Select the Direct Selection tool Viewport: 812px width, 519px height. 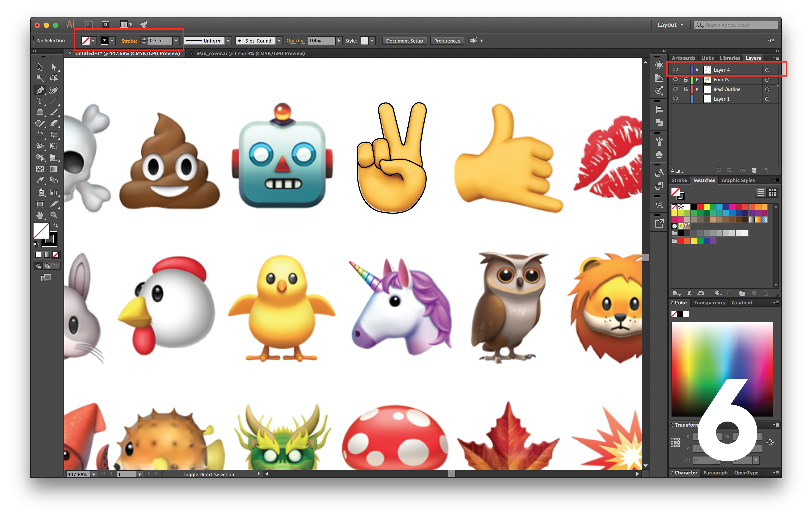point(54,67)
